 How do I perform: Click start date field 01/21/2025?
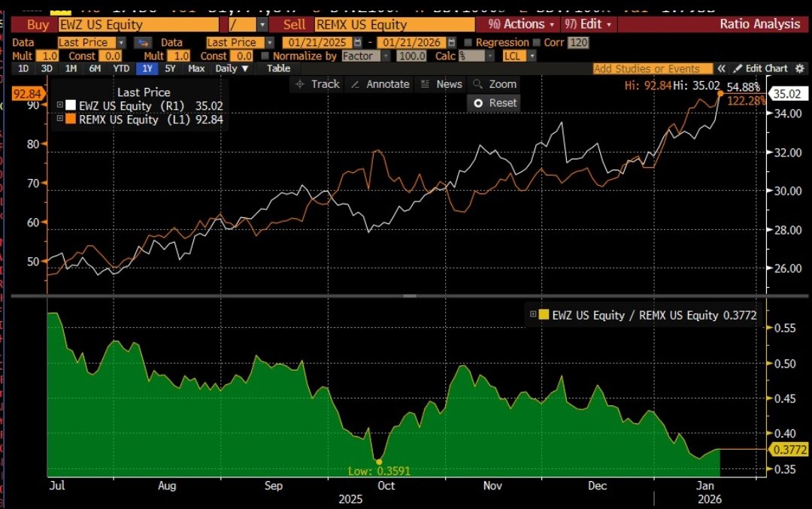pyautogui.click(x=317, y=42)
